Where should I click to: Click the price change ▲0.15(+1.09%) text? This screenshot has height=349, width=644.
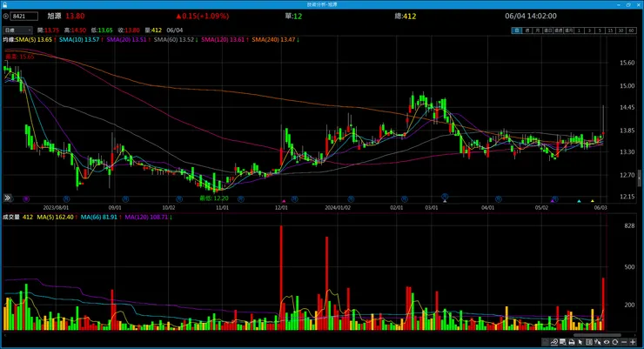tap(202, 16)
